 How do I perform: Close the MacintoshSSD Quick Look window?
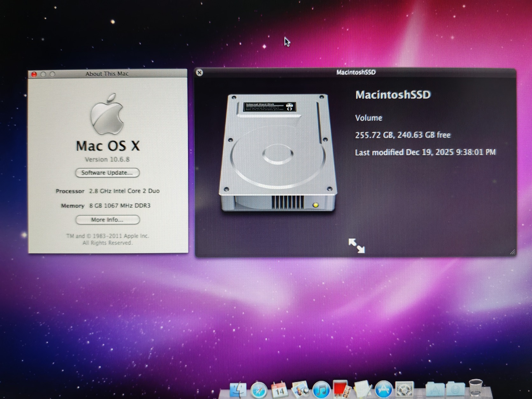(x=199, y=73)
